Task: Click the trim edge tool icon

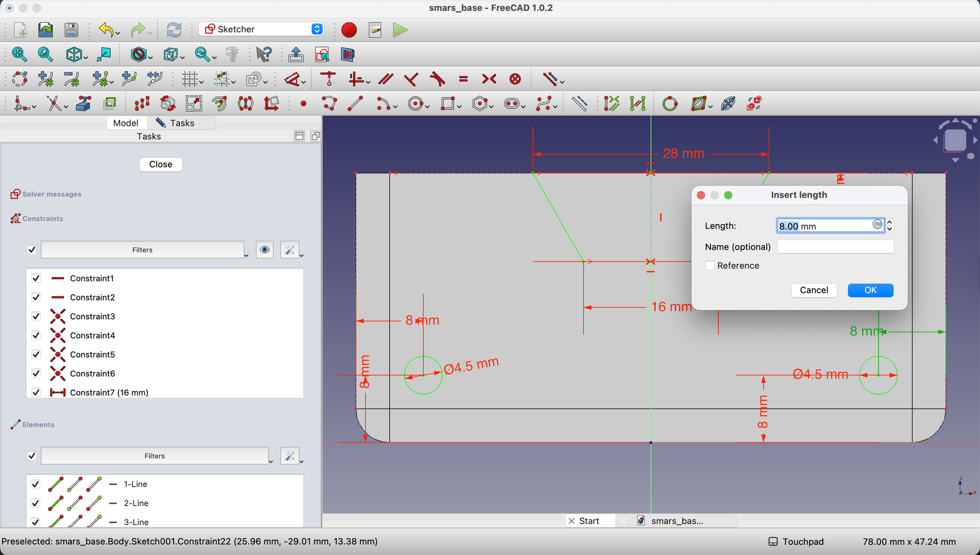Action: (54, 104)
